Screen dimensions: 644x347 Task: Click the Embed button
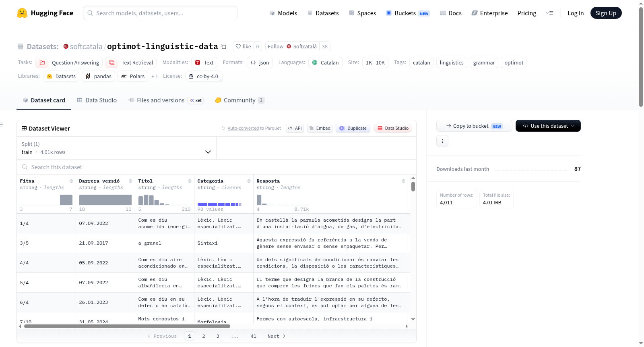(320, 128)
